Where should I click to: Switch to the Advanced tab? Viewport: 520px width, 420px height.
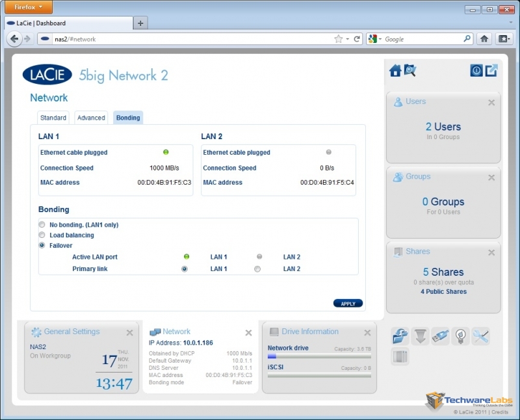[x=91, y=118]
